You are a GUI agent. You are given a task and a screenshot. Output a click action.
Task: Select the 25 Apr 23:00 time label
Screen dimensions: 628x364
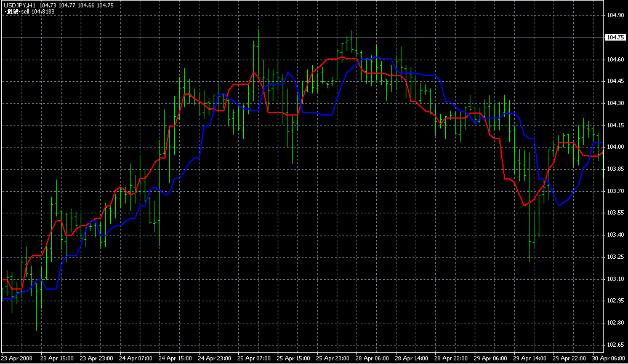(x=334, y=358)
